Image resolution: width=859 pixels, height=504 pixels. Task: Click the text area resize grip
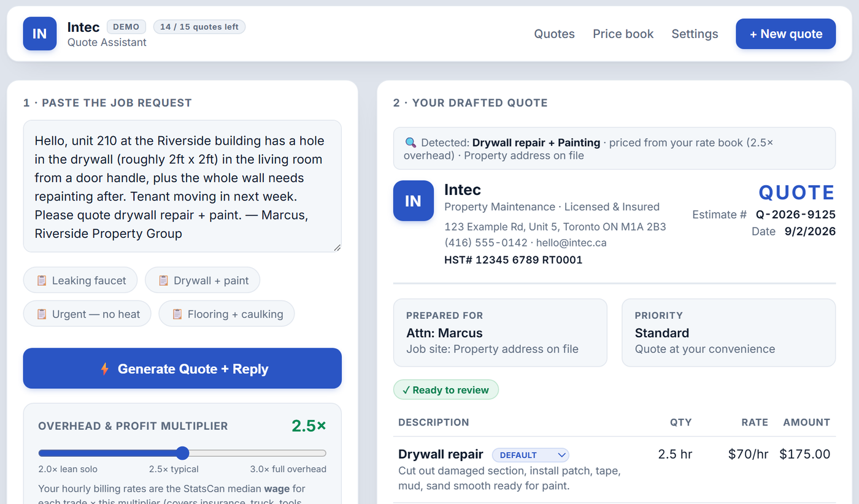tap(337, 248)
